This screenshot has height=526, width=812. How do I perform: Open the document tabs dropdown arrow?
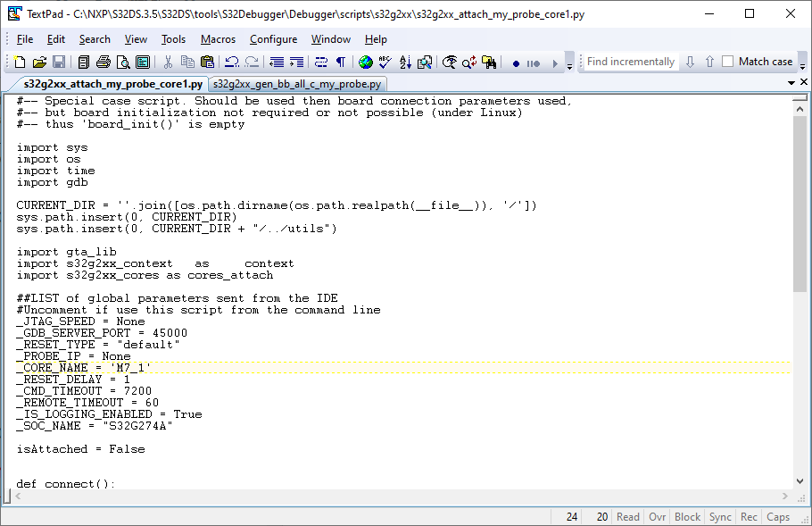tap(791, 84)
